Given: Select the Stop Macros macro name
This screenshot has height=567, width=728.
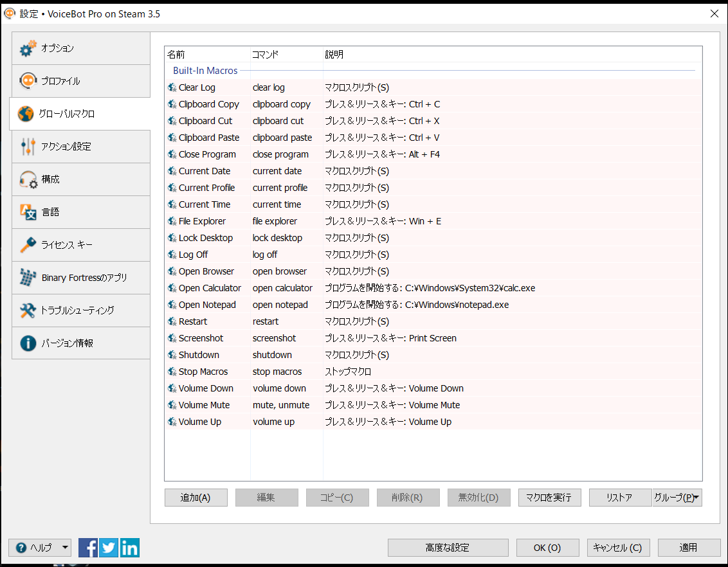Looking at the screenshot, I should coord(203,372).
